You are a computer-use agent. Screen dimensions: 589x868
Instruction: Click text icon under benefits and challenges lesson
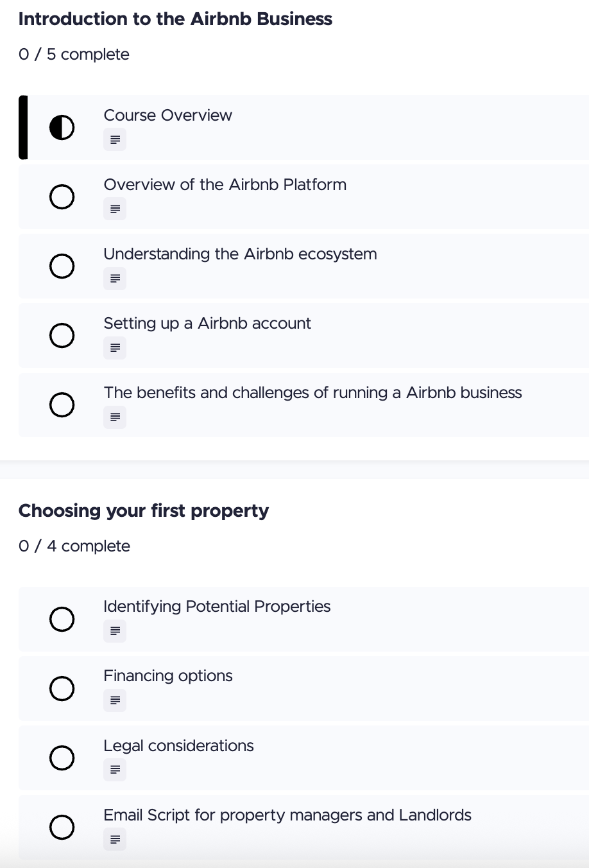115,417
